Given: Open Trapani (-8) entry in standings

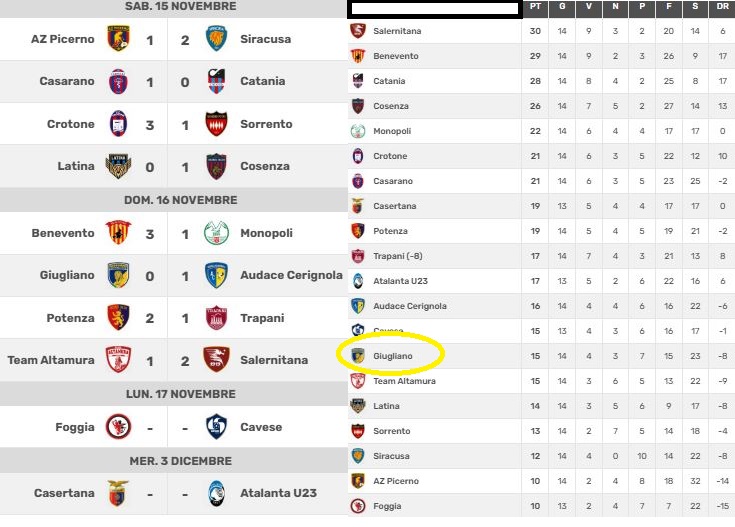Looking at the screenshot, I should coord(398,256).
